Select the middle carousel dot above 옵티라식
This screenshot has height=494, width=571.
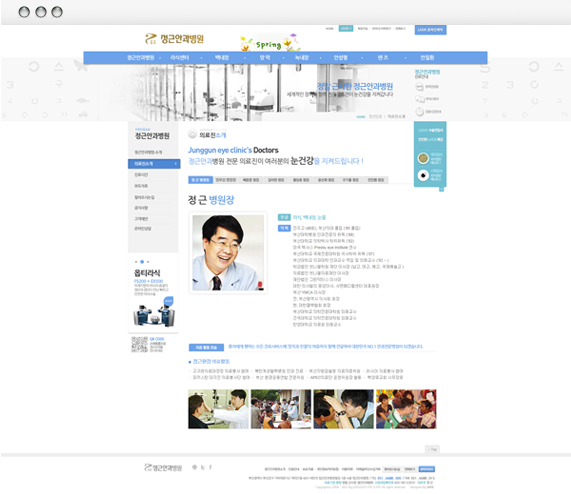pyautogui.click(x=142, y=262)
